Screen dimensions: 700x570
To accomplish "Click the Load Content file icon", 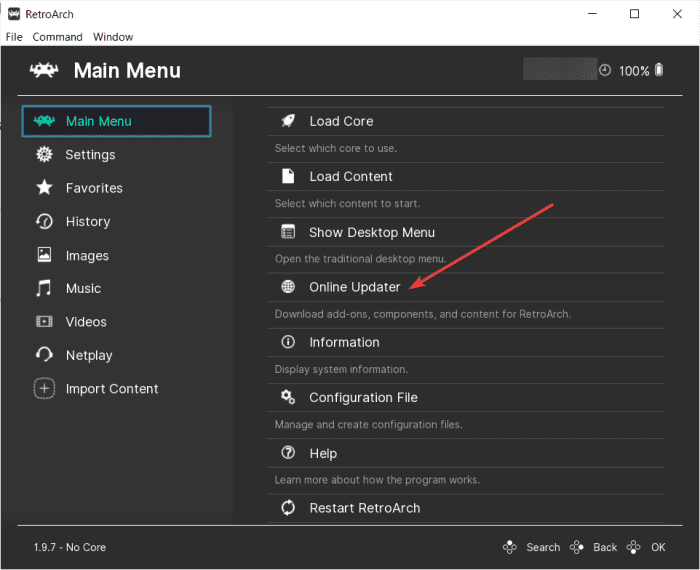I will click(x=288, y=176).
